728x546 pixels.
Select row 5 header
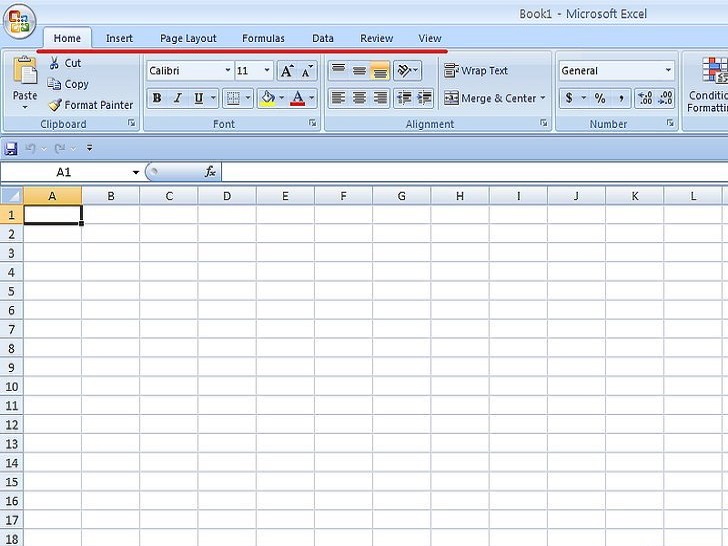coord(12,291)
